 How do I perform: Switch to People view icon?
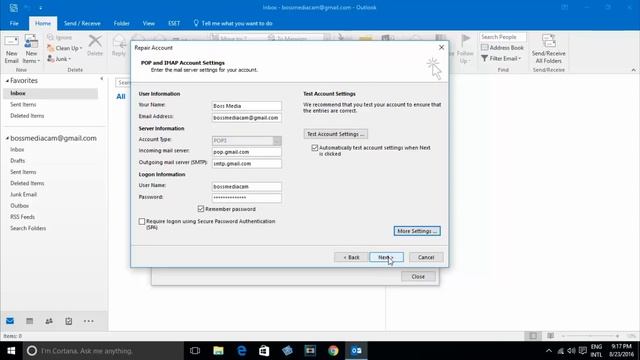coord(49,321)
